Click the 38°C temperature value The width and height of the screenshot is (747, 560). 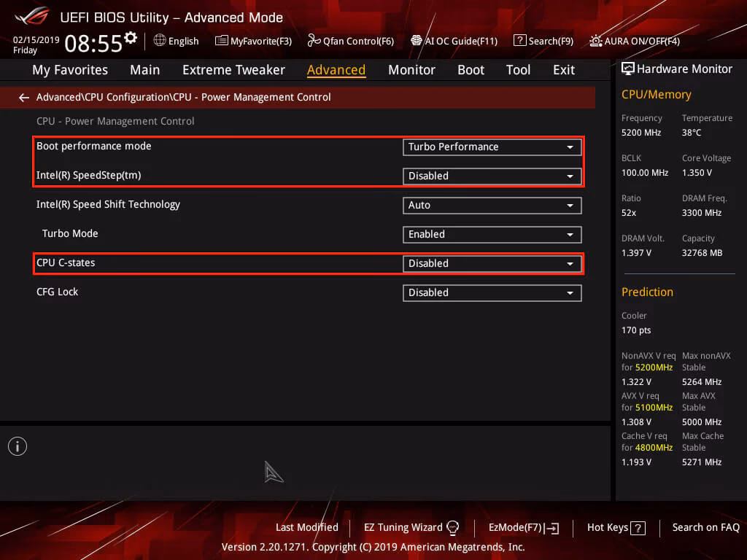[x=692, y=133]
